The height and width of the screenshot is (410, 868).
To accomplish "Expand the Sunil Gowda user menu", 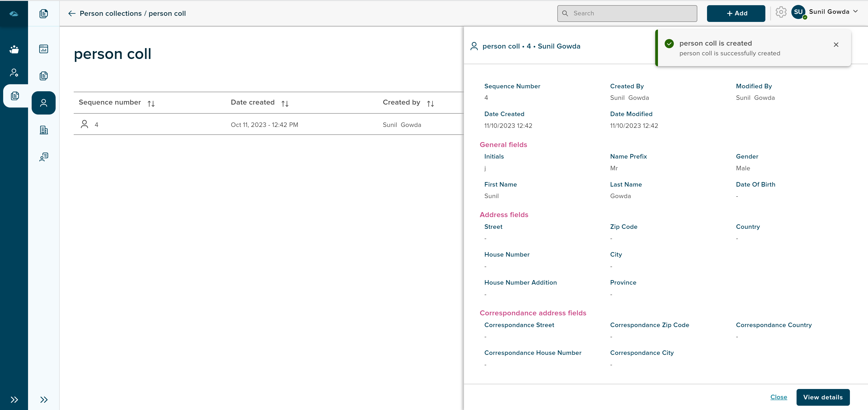I will point(856,12).
